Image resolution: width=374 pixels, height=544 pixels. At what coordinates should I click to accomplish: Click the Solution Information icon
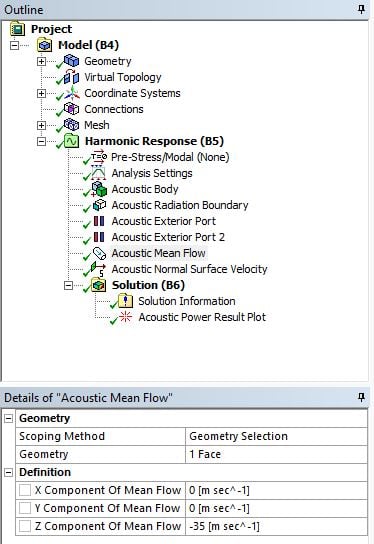126,301
